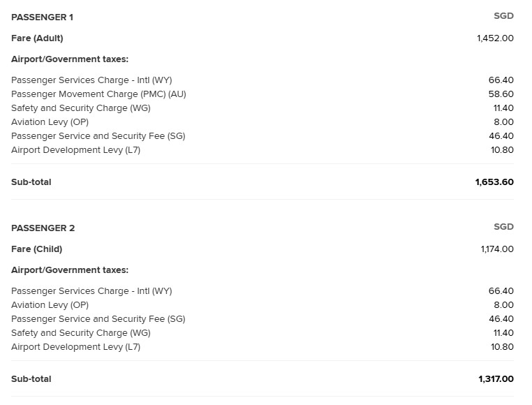This screenshot has height=405, width=532.
Task: Click Passenger 1's SGD currency label
Action: tap(503, 16)
